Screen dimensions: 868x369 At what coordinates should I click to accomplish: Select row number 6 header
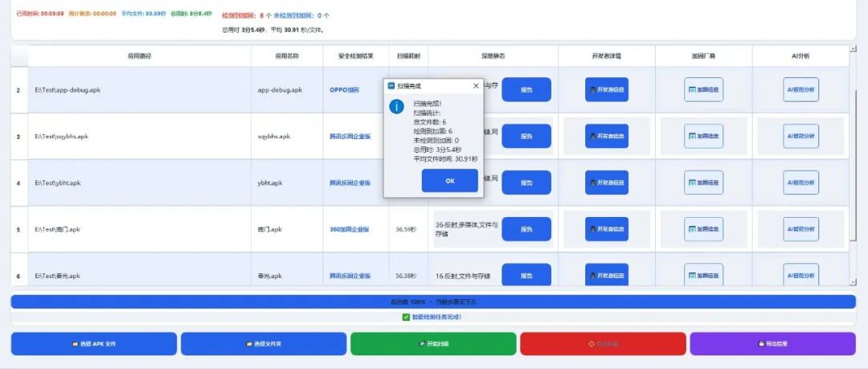(19, 270)
